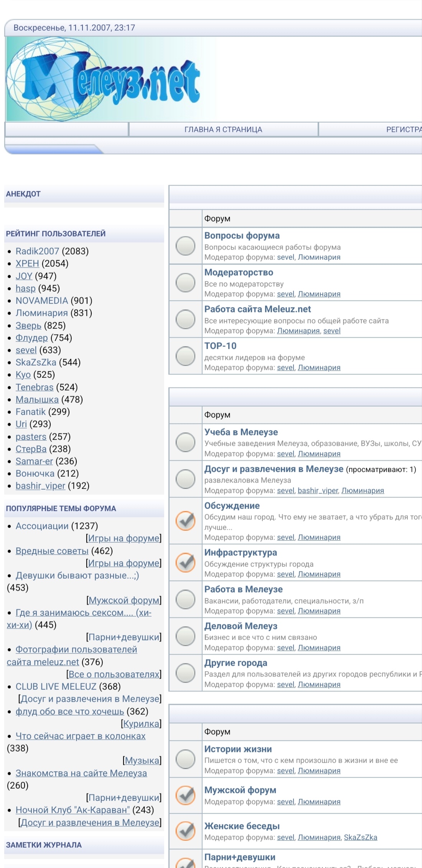Open the Работа сайта Meleuz.net forum
Image resolution: width=422 pixels, height=868 pixels.
(257, 309)
